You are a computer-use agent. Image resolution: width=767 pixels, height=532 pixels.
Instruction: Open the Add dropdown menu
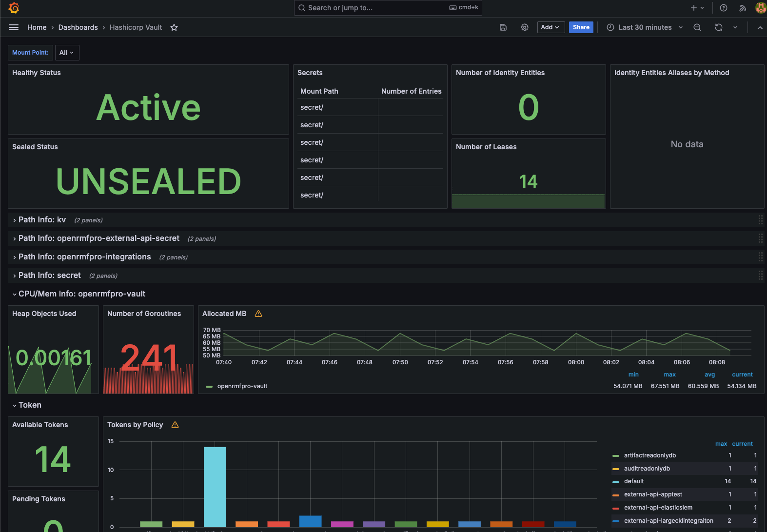tap(551, 27)
